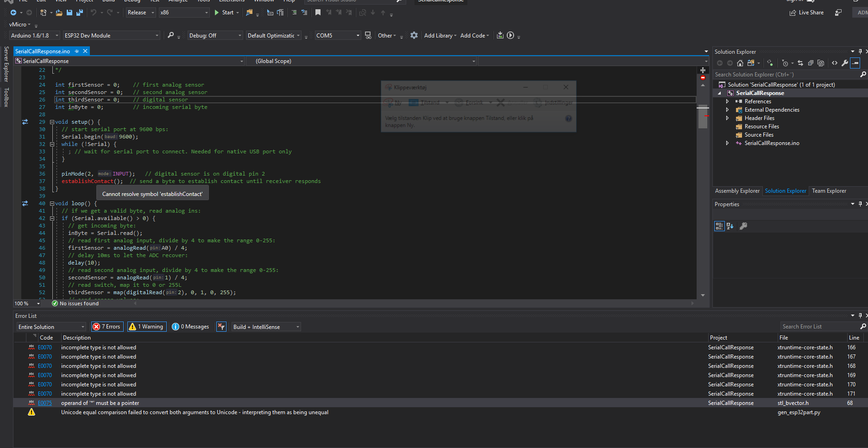Click the Save All icon

tap(79, 13)
